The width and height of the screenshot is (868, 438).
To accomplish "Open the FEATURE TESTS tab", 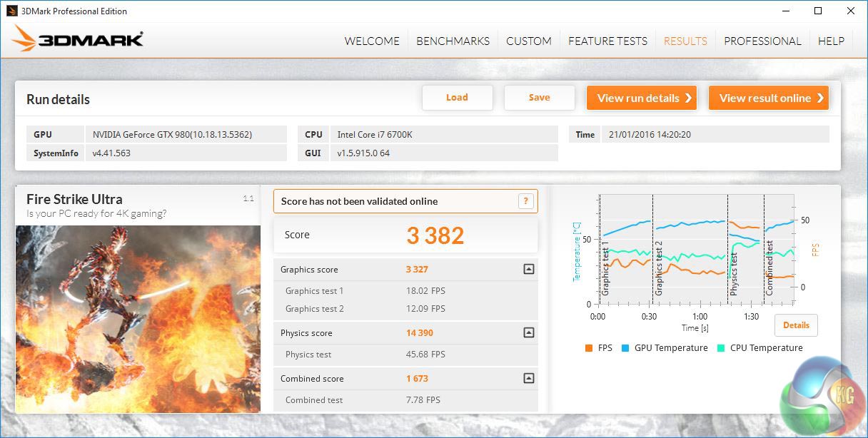I will 607,41.
